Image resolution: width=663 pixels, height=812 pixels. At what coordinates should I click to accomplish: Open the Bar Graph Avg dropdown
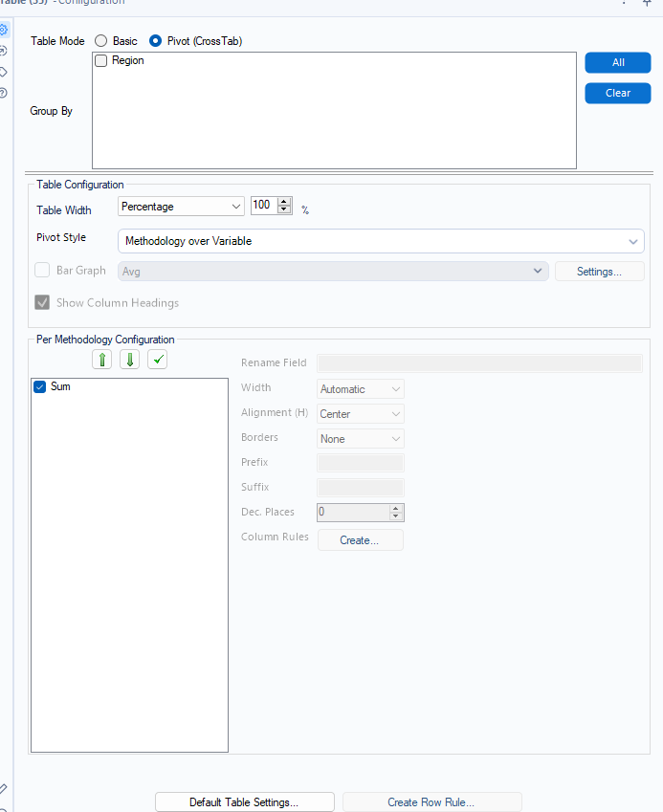[333, 272]
